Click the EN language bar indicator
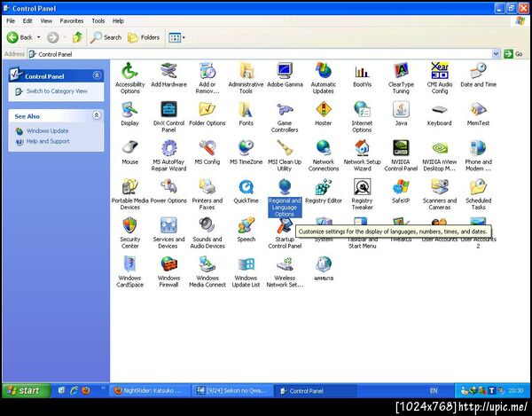 click(x=434, y=390)
